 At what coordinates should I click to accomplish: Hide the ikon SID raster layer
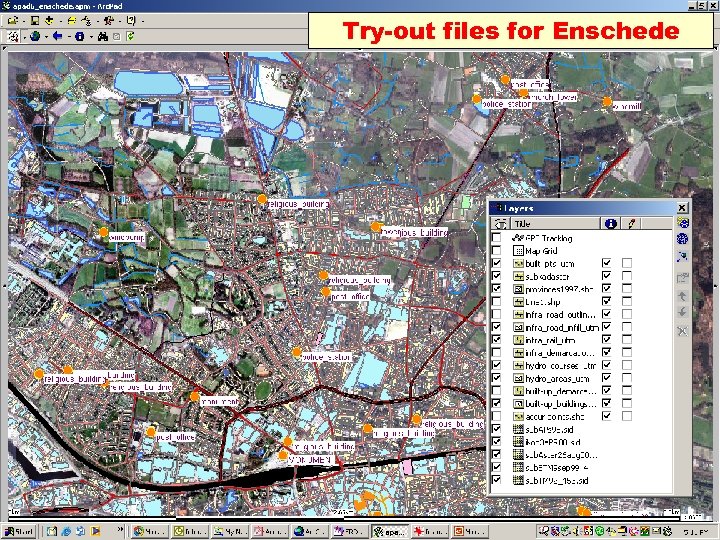tap(496, 442)
